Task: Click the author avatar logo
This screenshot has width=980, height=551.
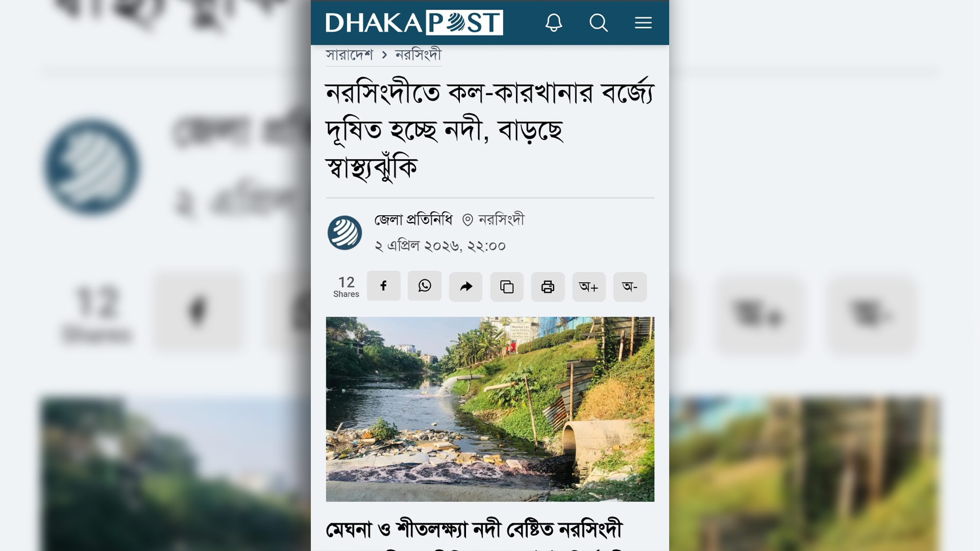Action: (345, 233)
